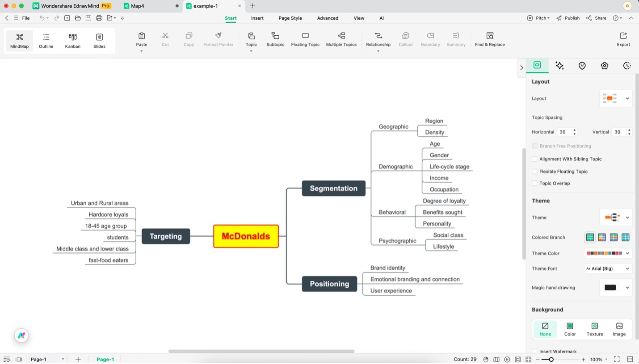This screenshot has width=639, height=364.
Task: Add a Summary bracket
Action: pyautogui.click(x=456, y=39)
